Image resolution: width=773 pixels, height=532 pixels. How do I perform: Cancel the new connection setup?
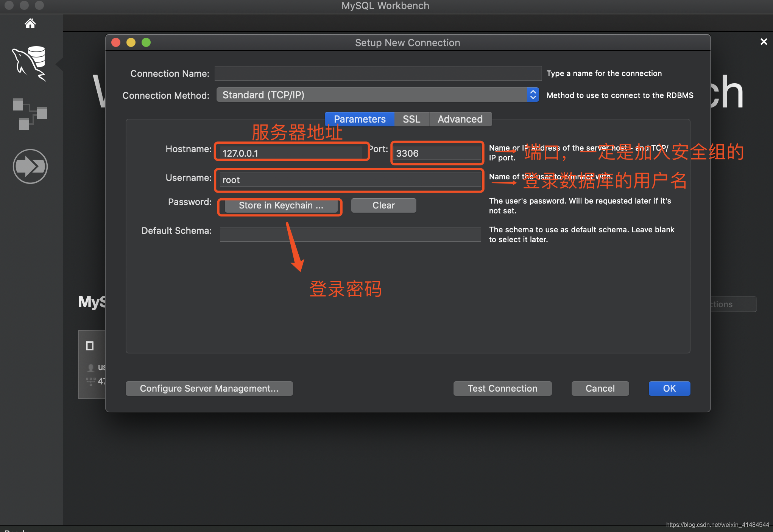[600, 389]
